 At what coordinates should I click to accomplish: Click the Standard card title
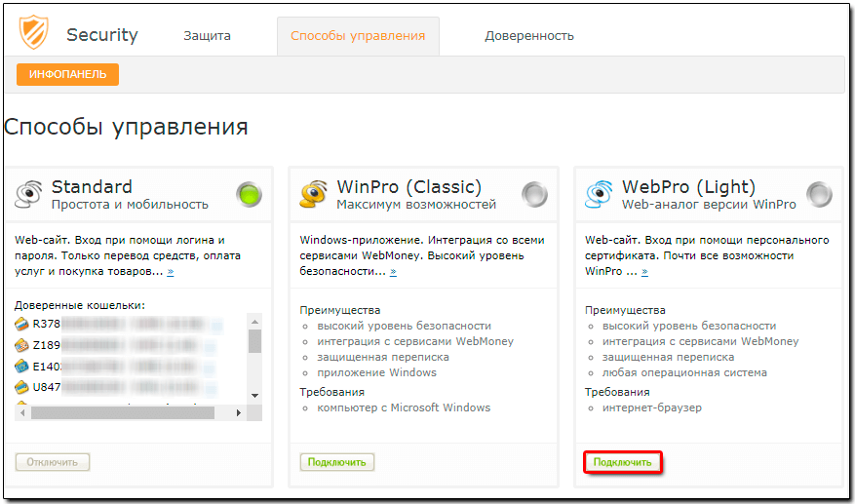pyautogui.click(x=92, y=186)
